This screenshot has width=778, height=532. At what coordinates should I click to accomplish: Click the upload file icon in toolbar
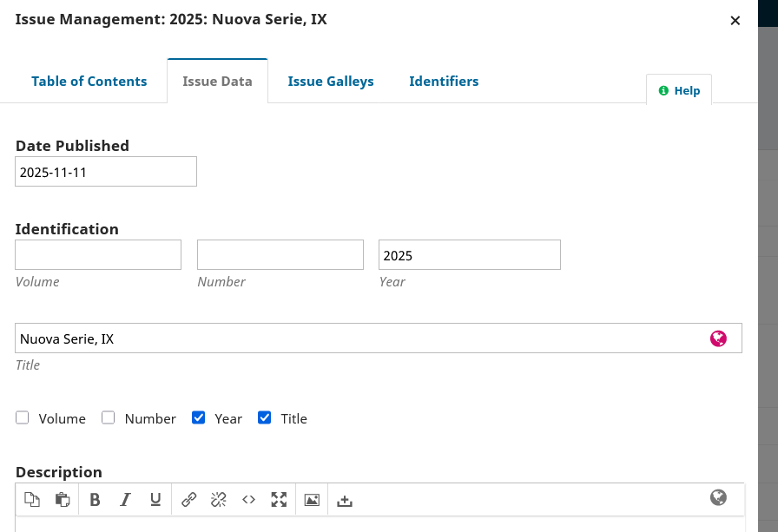(345, 500)
